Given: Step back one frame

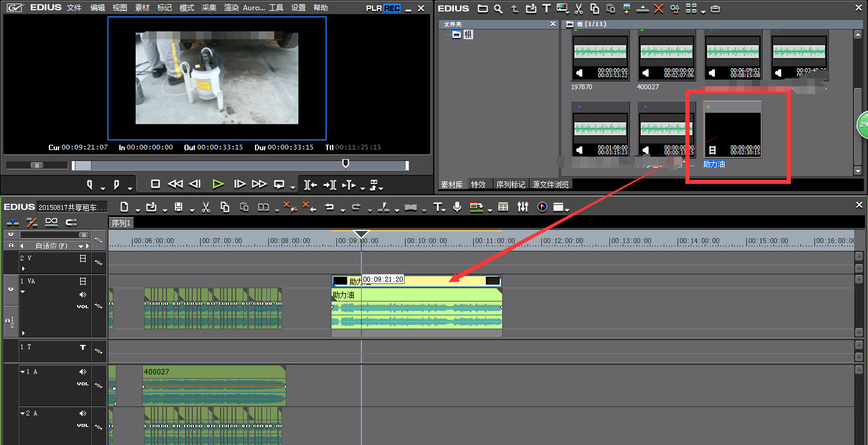Looking at the screenshot, I should (x=195, y=184).
